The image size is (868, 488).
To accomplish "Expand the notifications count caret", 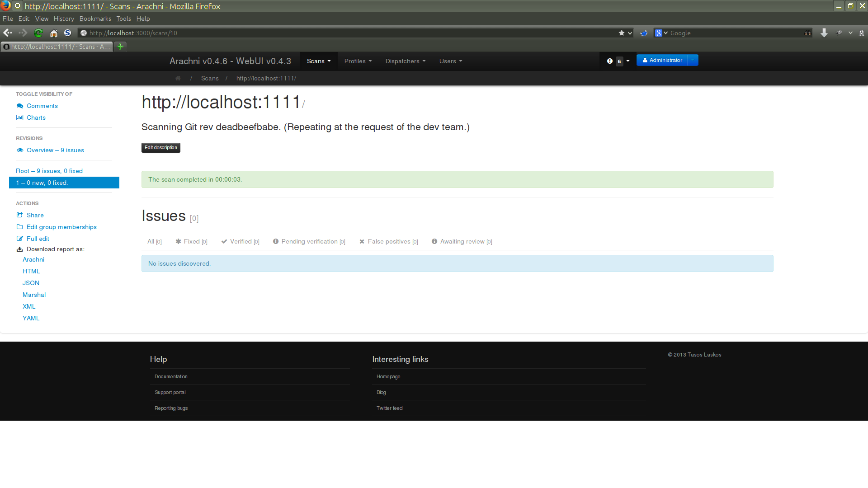I will click(x=628, y=61).
